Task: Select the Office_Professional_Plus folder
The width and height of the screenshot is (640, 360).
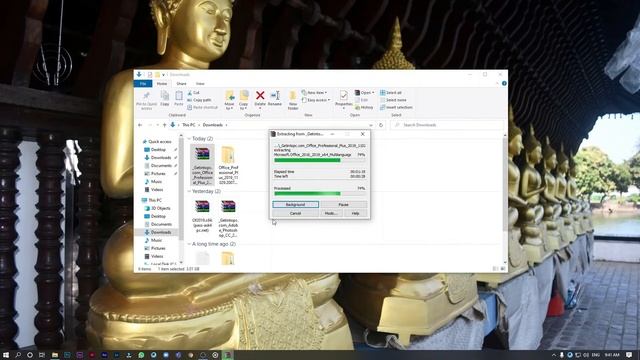Action: coord(228,165)
